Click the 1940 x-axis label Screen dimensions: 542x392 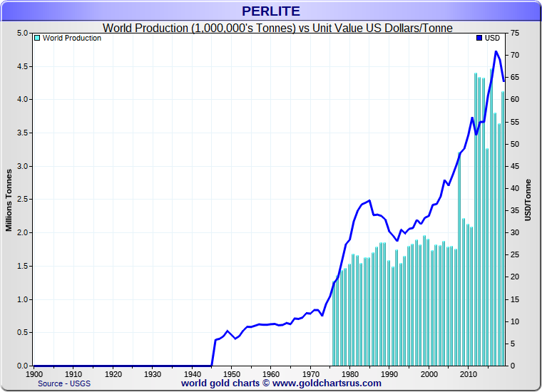pyautogui.click(x=192, y=374)
